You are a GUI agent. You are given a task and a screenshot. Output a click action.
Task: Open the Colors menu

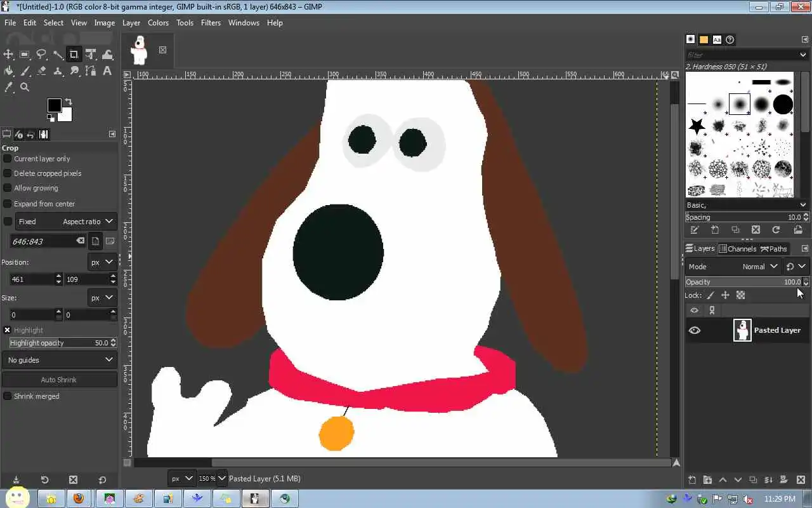[x=158, y=23]
